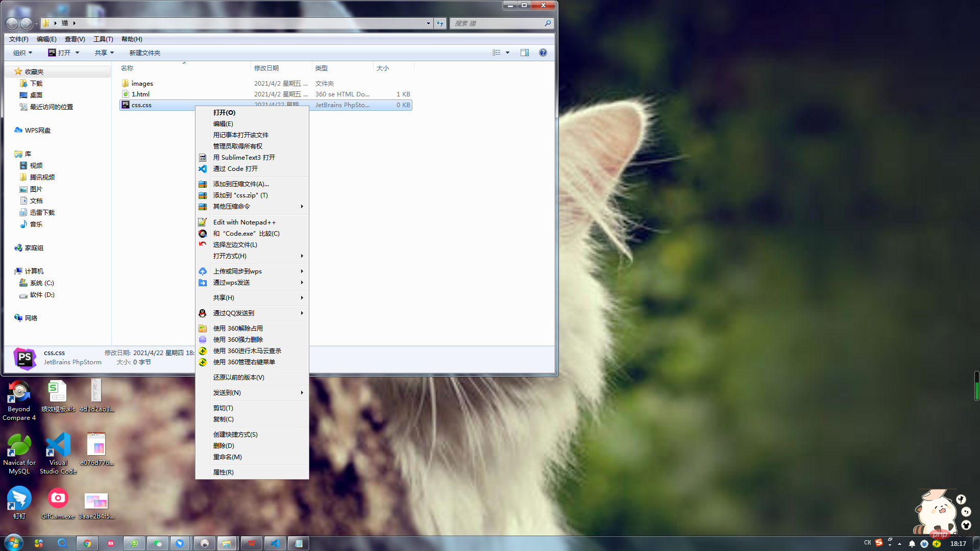
Task: Click the 'images' folder in file explorer
Action: pos(141,83)
